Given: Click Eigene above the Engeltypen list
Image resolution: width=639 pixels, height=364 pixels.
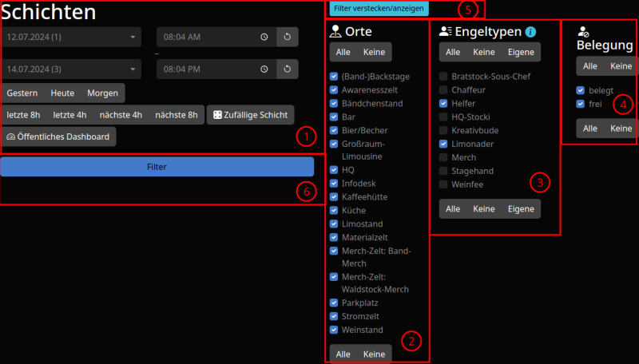Looking at the screenshot, I should point(521,52).
